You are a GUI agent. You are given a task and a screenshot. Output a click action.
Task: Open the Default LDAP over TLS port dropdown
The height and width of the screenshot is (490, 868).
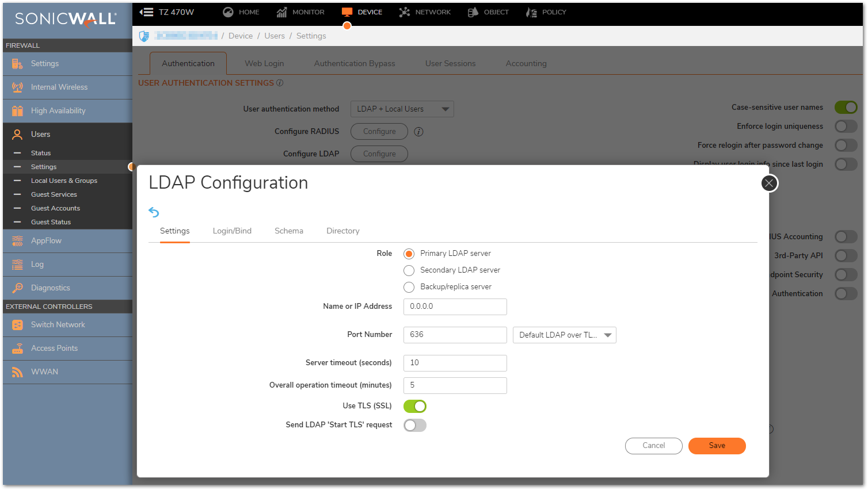[x=564, y=335]
